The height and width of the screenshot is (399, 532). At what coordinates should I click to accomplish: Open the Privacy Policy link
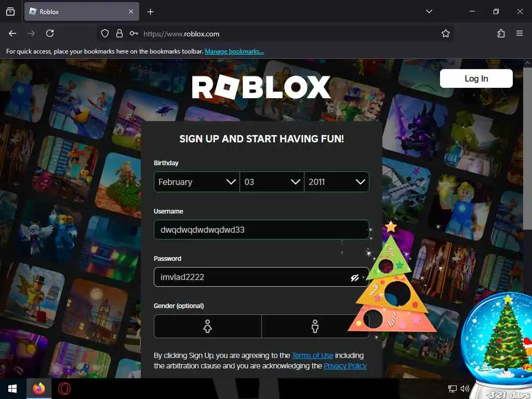[345, 366]
